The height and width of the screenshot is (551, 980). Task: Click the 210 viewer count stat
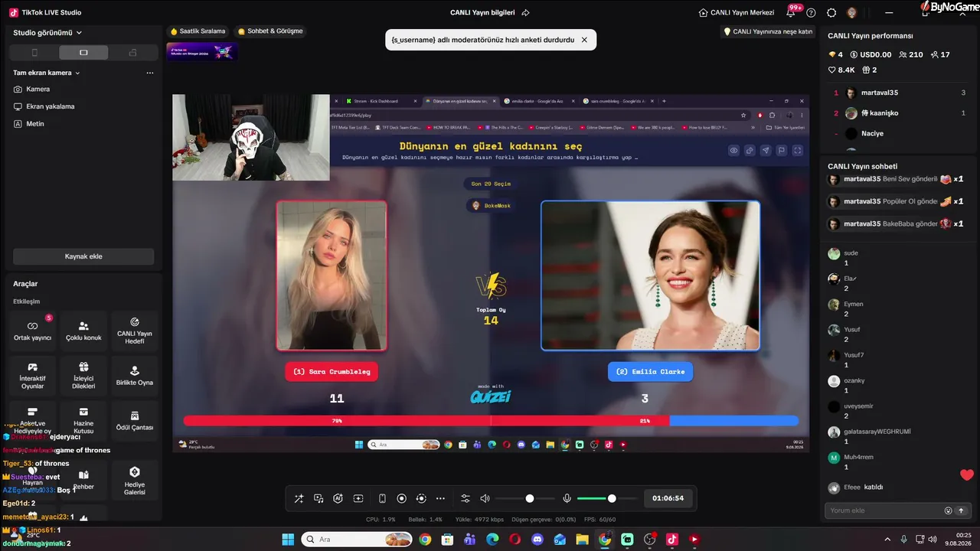911,55
